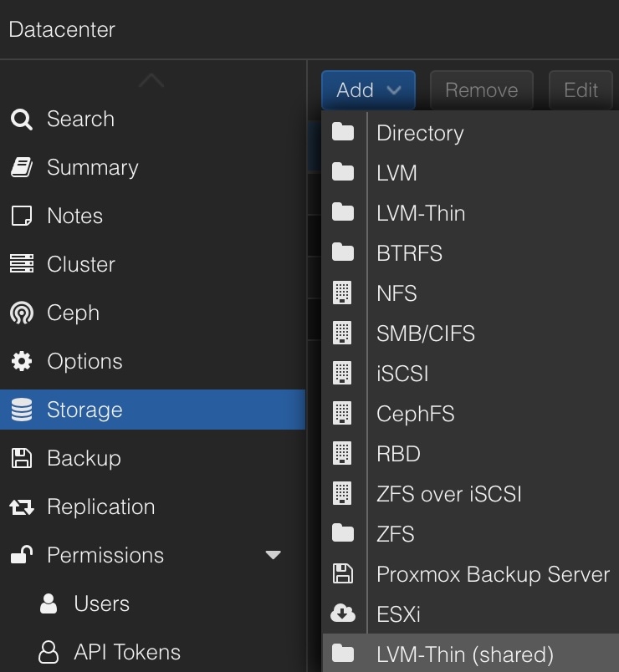The image size is (619, 672).
Task: Pick NFS from the storage list
Action: point(471,293)
